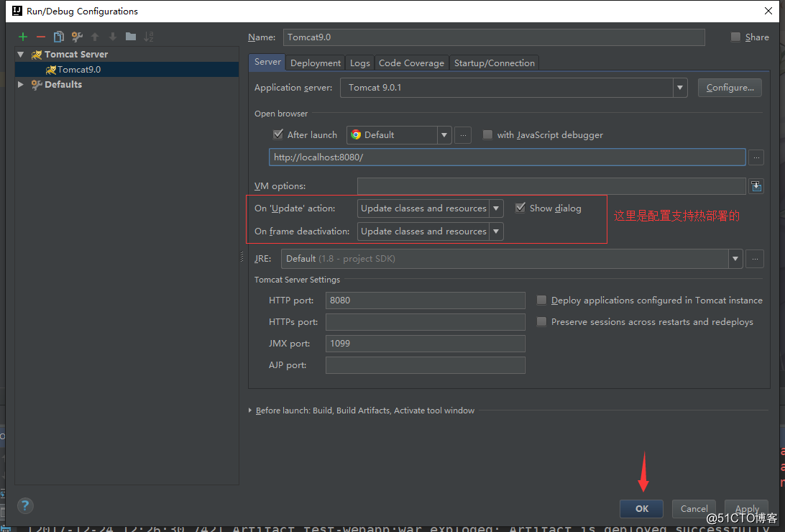Collapse Tomcat Server tree node

coord(21,54)
